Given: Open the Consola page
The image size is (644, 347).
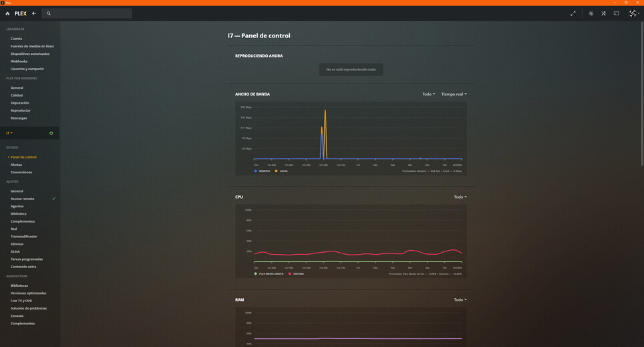Looking at the screenshot, I should tap(17, 316).
